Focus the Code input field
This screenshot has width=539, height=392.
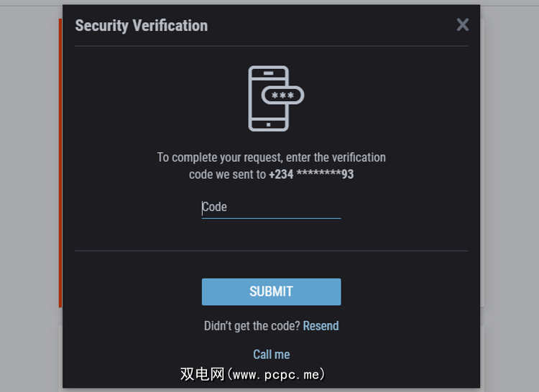click(271, 207)
